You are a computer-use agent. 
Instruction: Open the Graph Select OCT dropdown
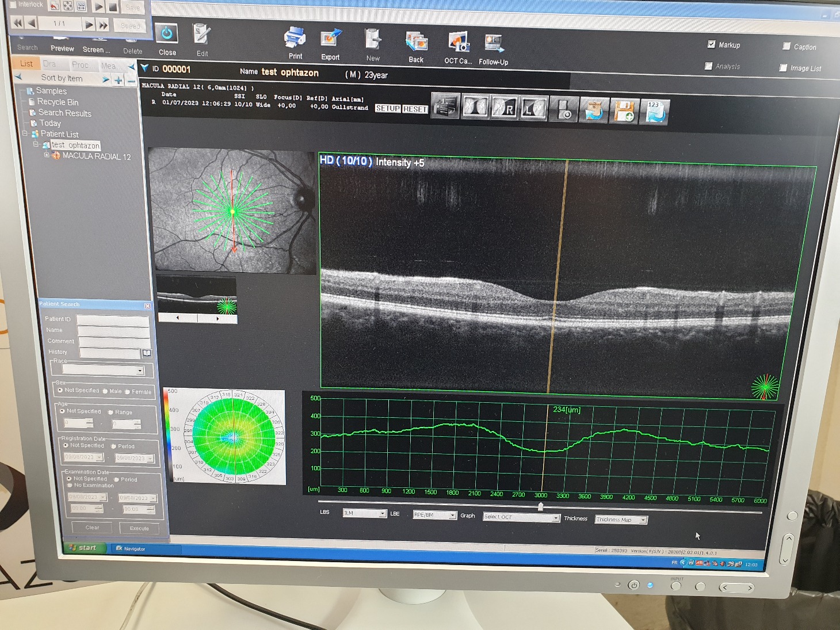pos(521,517)
